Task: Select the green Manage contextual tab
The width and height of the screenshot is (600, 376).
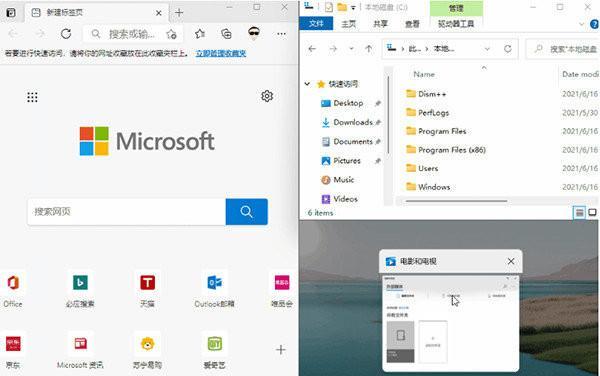Action: point(456,8)
